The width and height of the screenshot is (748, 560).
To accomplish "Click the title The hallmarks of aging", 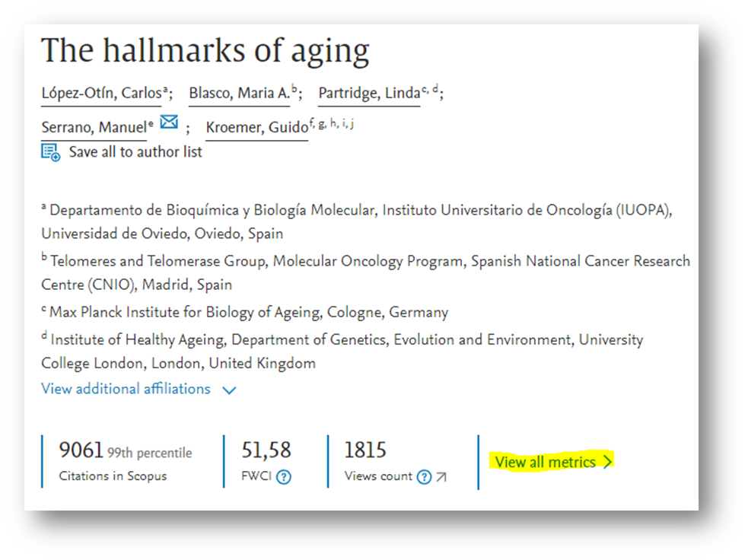I will [x=205, y=51].
